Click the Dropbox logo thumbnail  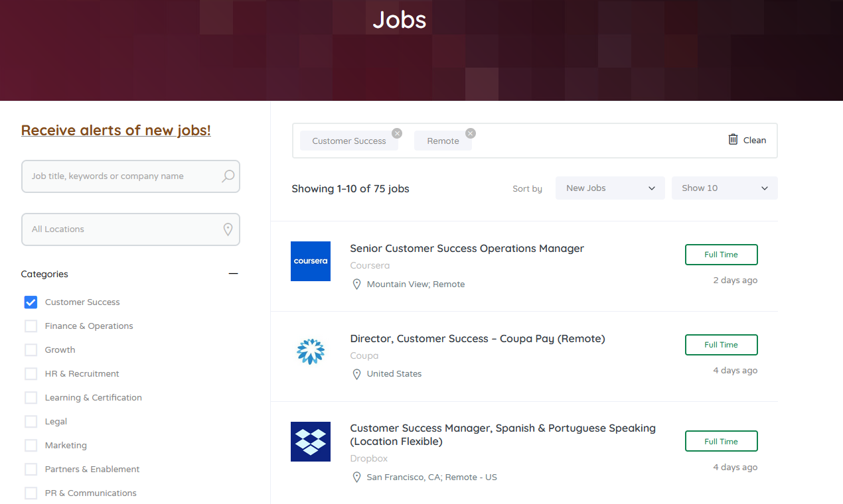point(310,441)
